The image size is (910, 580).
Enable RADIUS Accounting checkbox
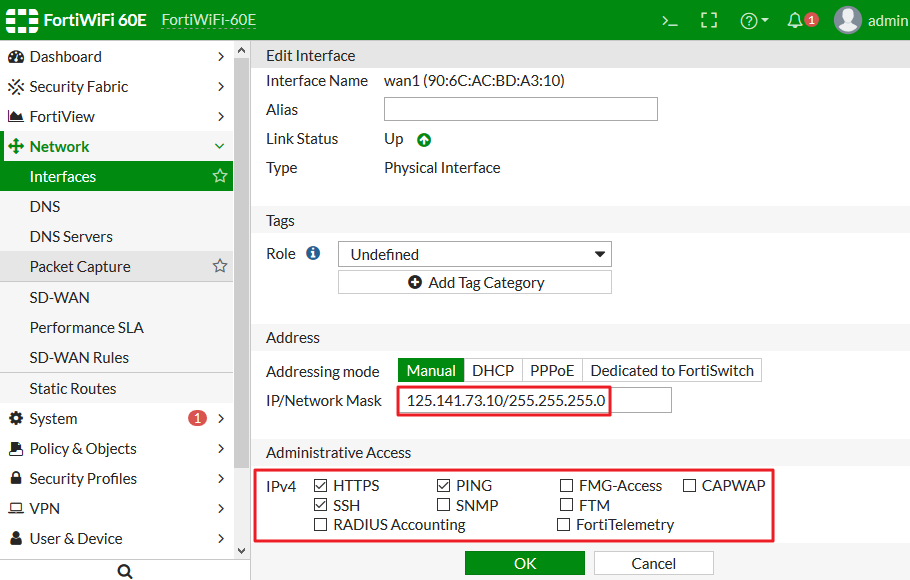point(320,525)
